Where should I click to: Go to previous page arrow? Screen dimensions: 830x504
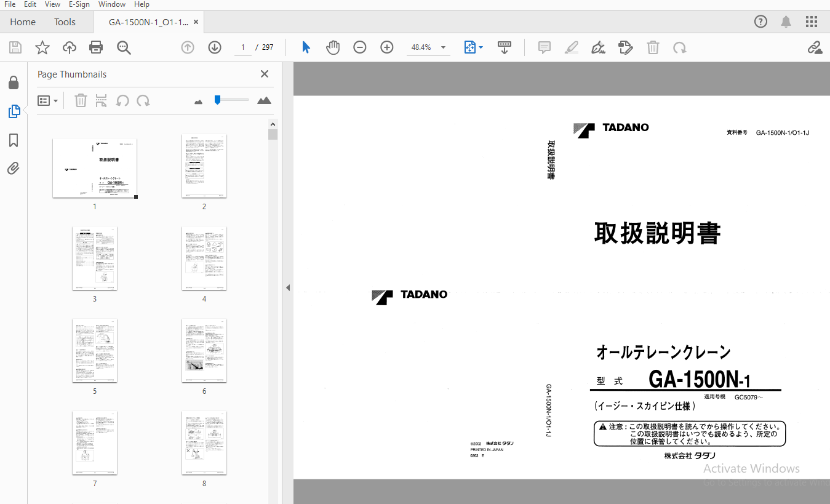click(188, 47)
